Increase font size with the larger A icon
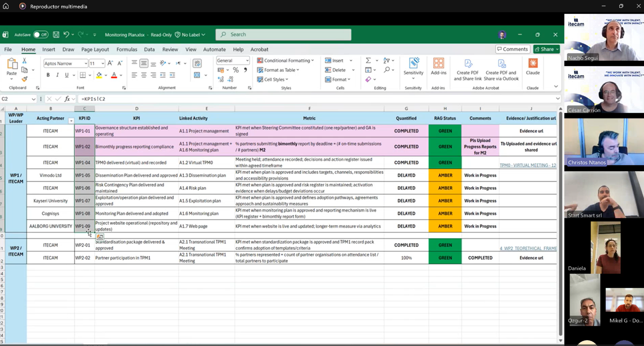The width and height of the screenshot is (644, 346). [110, 63]
